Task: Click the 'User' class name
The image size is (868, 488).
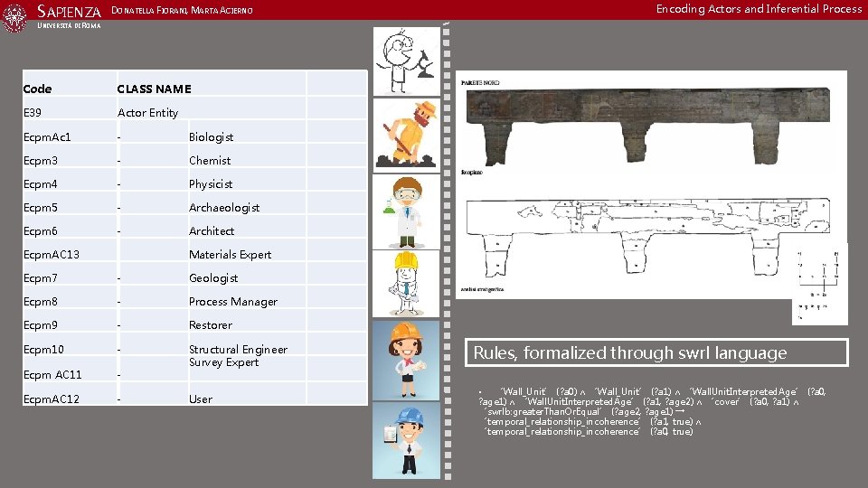Action: (x=201, y=399)
